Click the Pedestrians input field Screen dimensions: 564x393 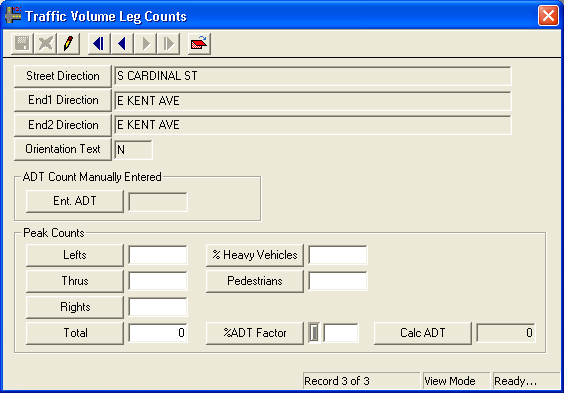338,281
